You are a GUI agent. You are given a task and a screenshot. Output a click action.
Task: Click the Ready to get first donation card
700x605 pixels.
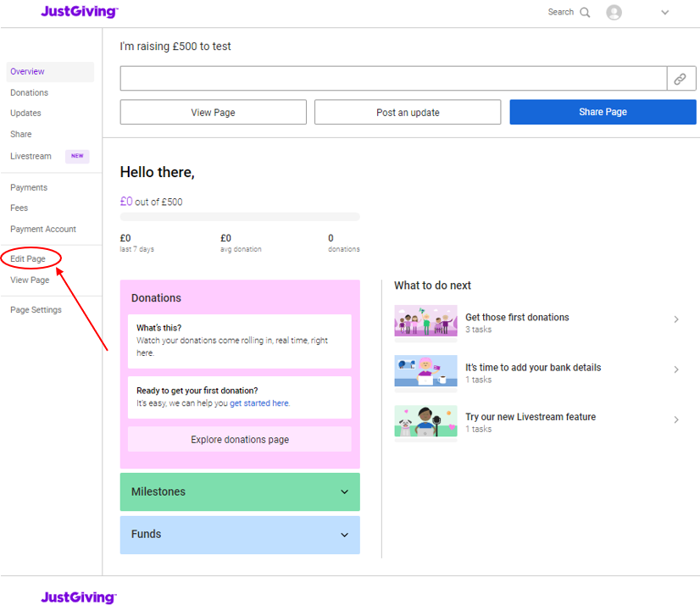240,397
